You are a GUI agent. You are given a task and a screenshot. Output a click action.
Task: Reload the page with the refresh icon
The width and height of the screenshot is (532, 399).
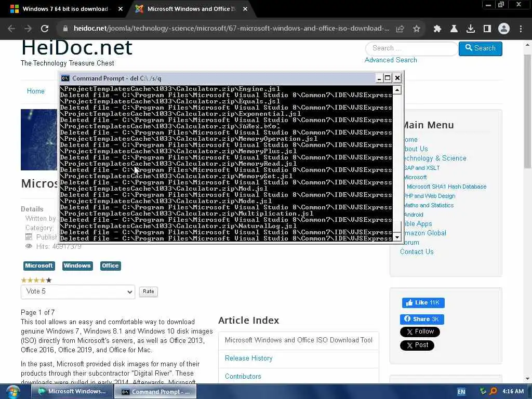coord(45,29)
